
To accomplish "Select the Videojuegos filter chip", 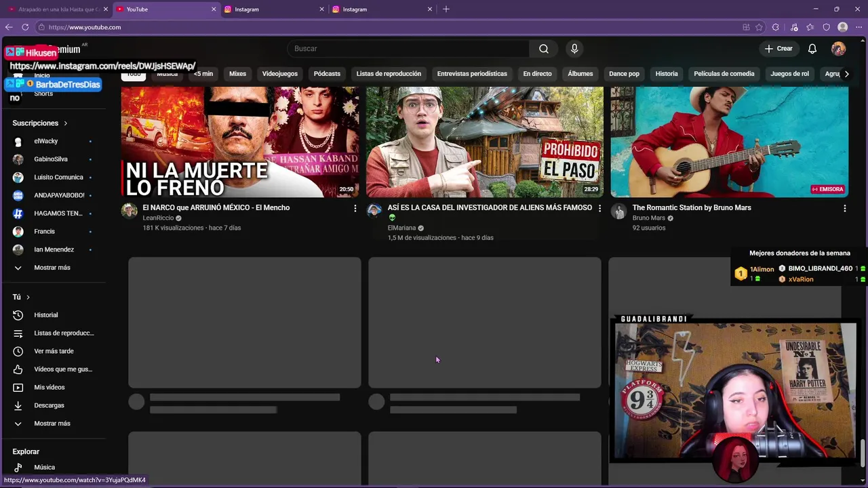I will click(280, 74).
